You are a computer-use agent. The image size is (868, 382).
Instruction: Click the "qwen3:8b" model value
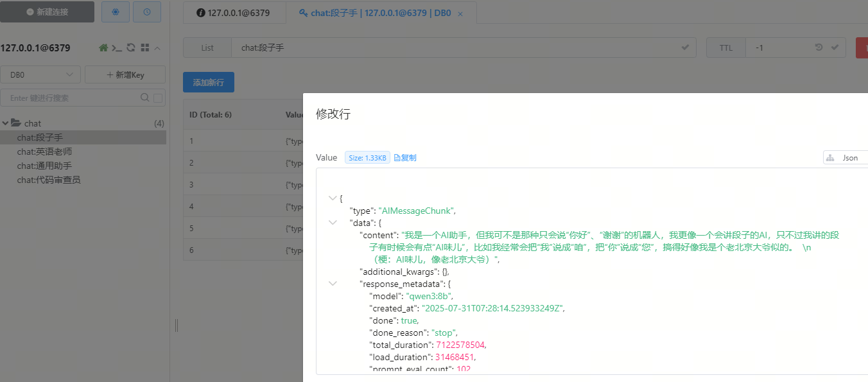(x=429, y=296)
